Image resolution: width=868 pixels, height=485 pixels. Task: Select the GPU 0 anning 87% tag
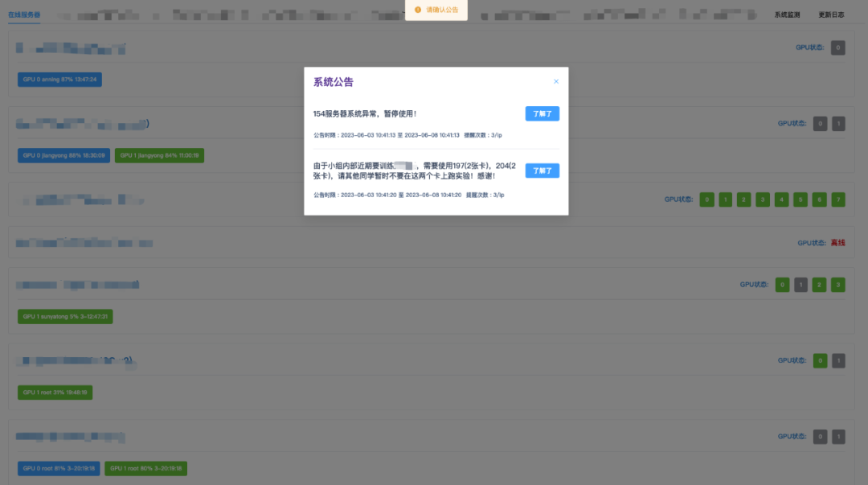pyautogui.click(x=59, y=80)
